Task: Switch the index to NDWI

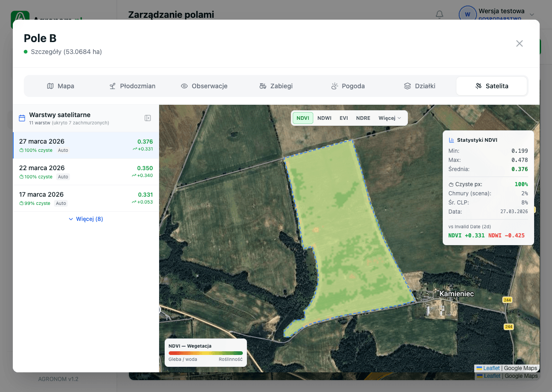Action: pos(324,118)
